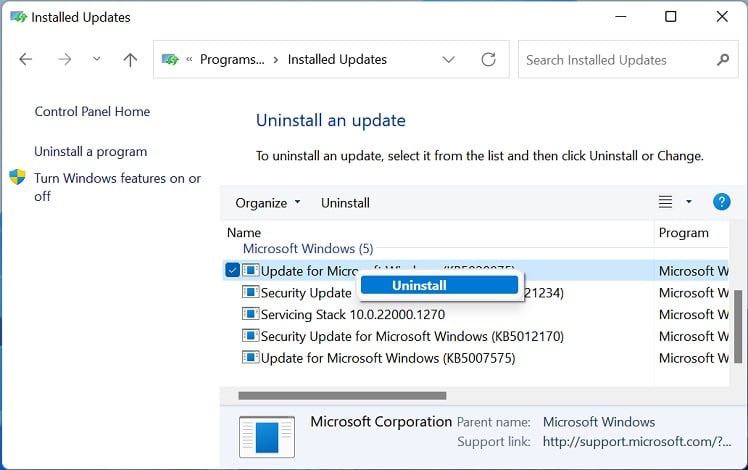This screenshot has width=748, height=470.
Task: Open help with the question mark
Action: [x=721, y=202]
